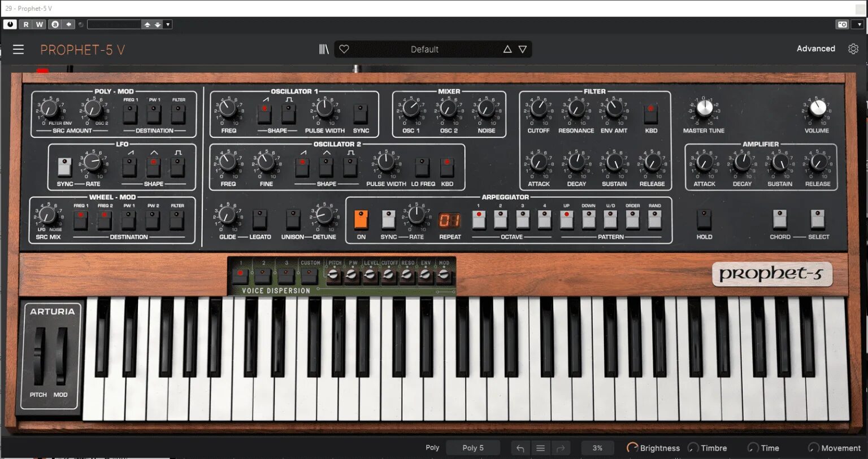The image size is (868, 459).
Task: Select Oscillator 1 pulse shape switch
Action: point(289,113)
